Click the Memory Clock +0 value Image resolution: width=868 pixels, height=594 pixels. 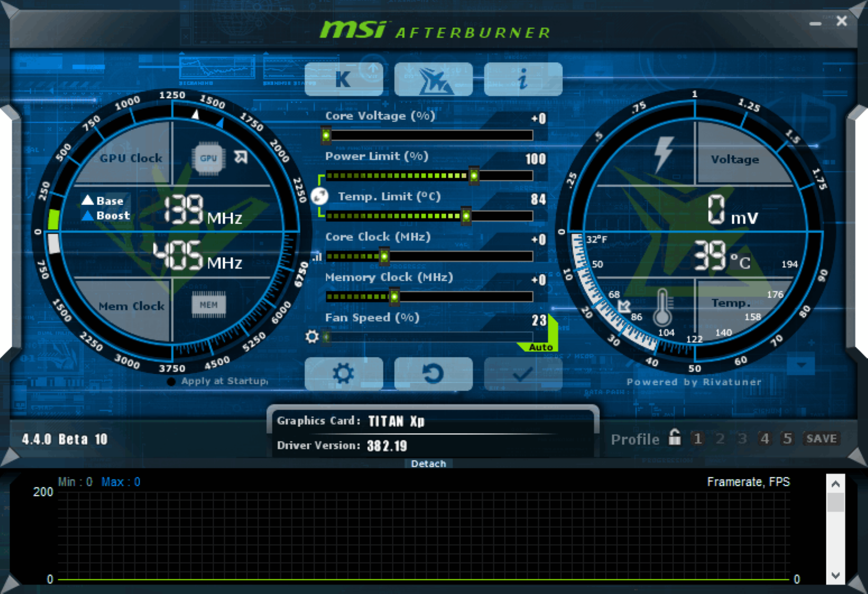[539, 280]
